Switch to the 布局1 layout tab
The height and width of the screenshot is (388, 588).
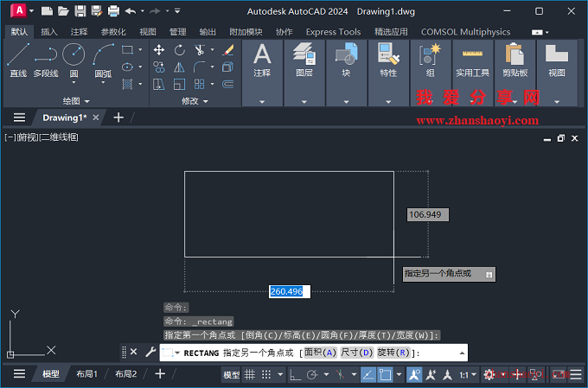point(87,374)
